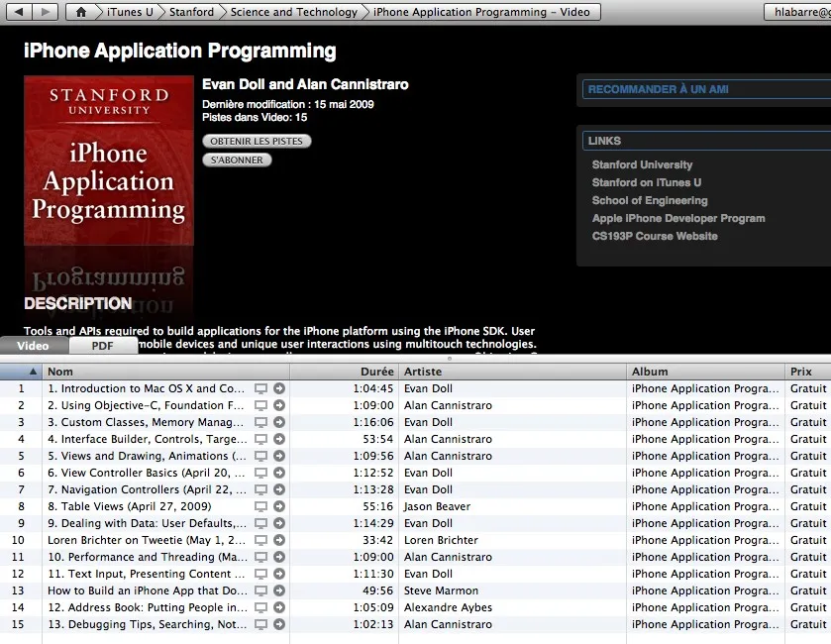
Task: Open the Home icon in breadcrumb
Action: point(80,12)
